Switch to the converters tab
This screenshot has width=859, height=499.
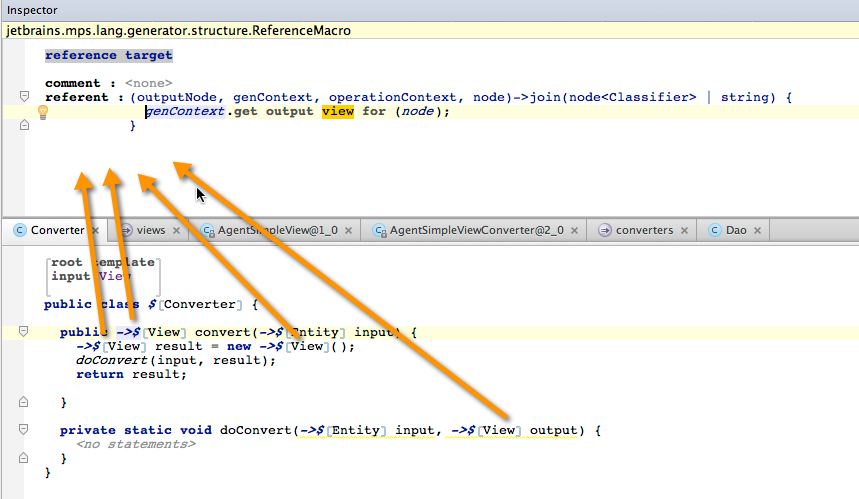(644, 230)
